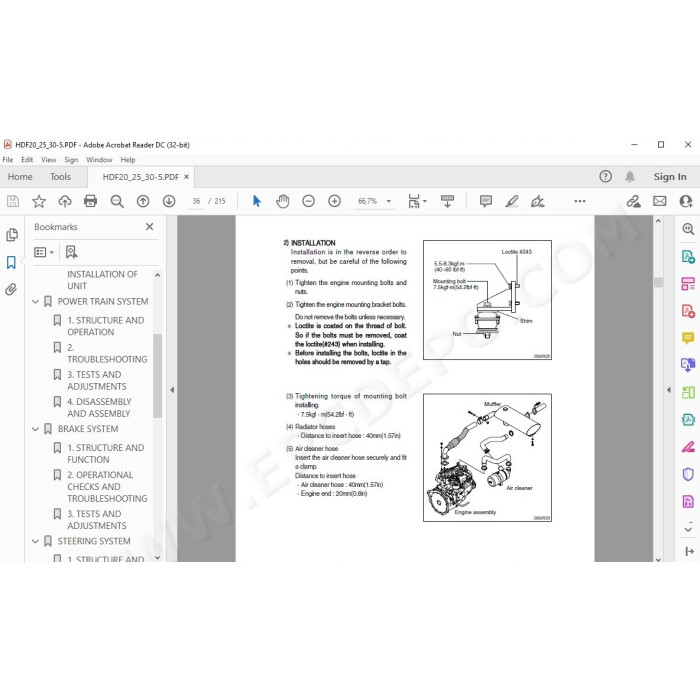Viewport: 700px width, 700px height.
Task: Select the highlighter pen tool
Action: pos(512,201)
